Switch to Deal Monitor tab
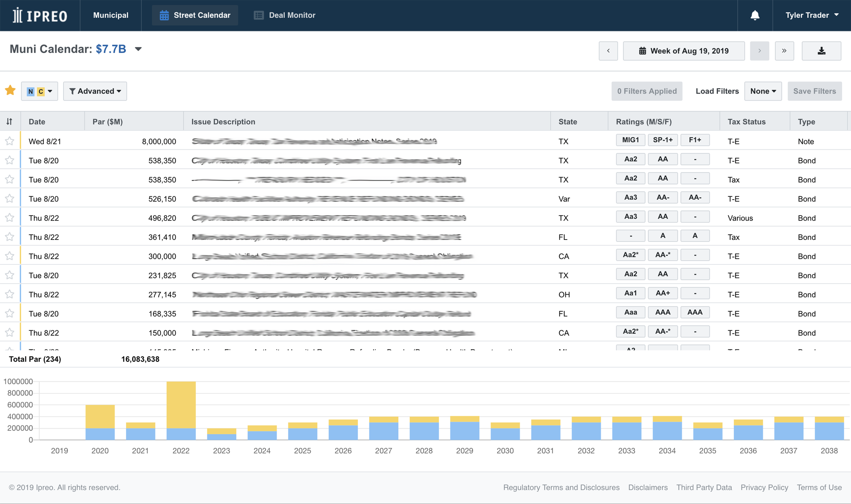Image resolution: width=851 pixels, height=504 pixels. coord(285,15)
